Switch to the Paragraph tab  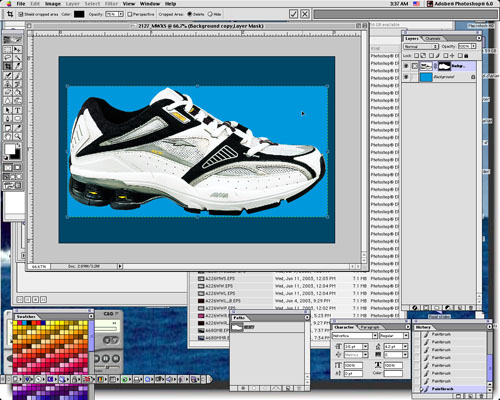tap(370, 327)
